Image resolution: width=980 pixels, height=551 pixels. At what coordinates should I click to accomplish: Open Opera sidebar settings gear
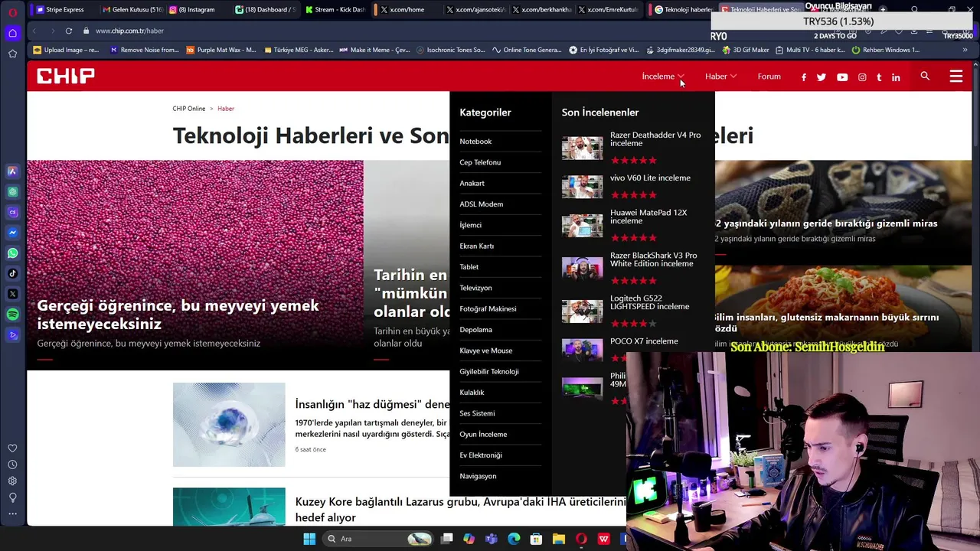(12, 481)
